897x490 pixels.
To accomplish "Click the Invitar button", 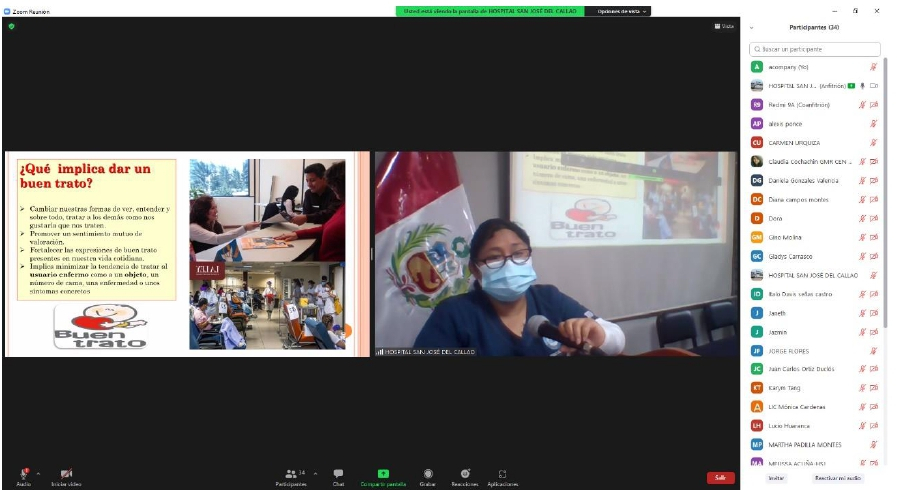I will [x=776, y=478].
